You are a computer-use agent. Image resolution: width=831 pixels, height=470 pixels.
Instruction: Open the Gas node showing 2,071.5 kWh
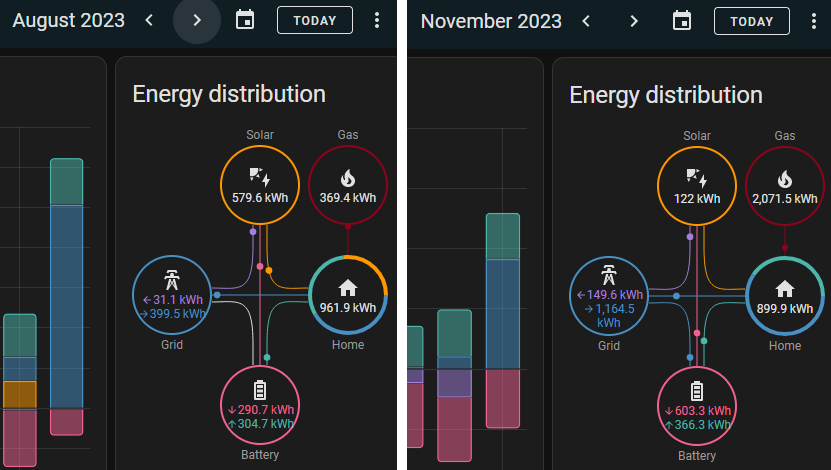[x=785, y=185]
